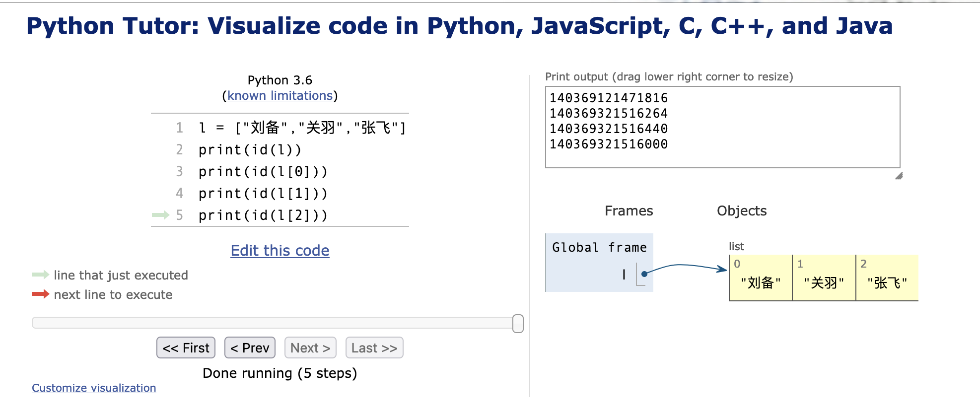980x419 pixels.
Task: Click the print output resize corner handle
Action: pyautogui.click(x=899, y=176)
